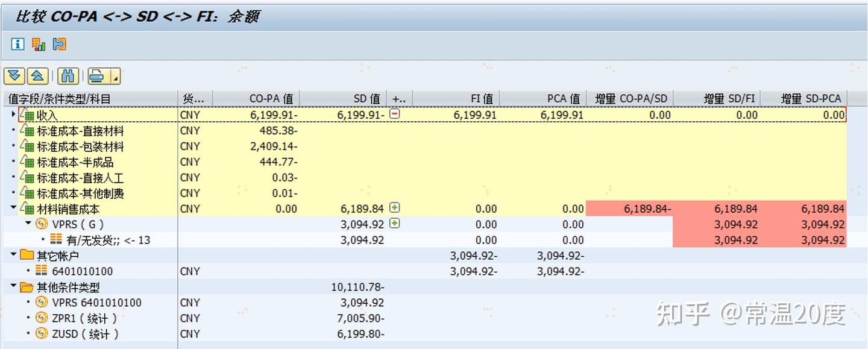Collapse the 其他条件类型 tree node
Screen dimensions: 868x349
pyautogui.click(x=13, y=287)
